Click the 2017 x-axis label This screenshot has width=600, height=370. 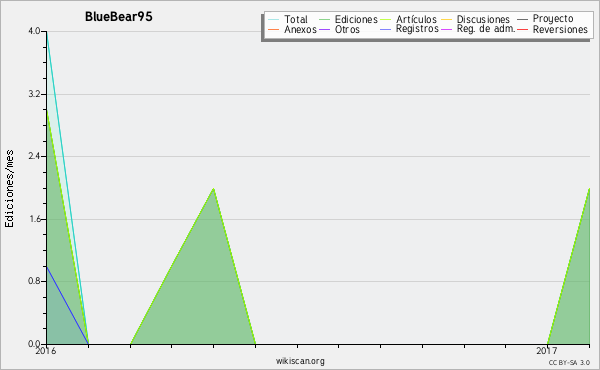[x=547, y=351]
